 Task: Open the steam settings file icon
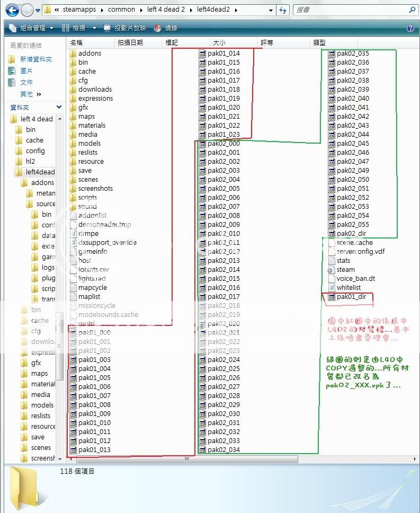pos(332,270)
